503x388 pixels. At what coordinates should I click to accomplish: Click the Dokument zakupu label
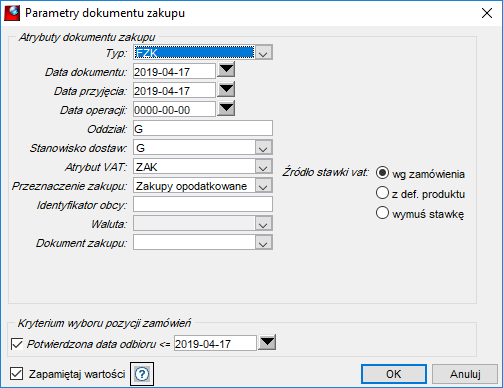(x=81, y=243)
